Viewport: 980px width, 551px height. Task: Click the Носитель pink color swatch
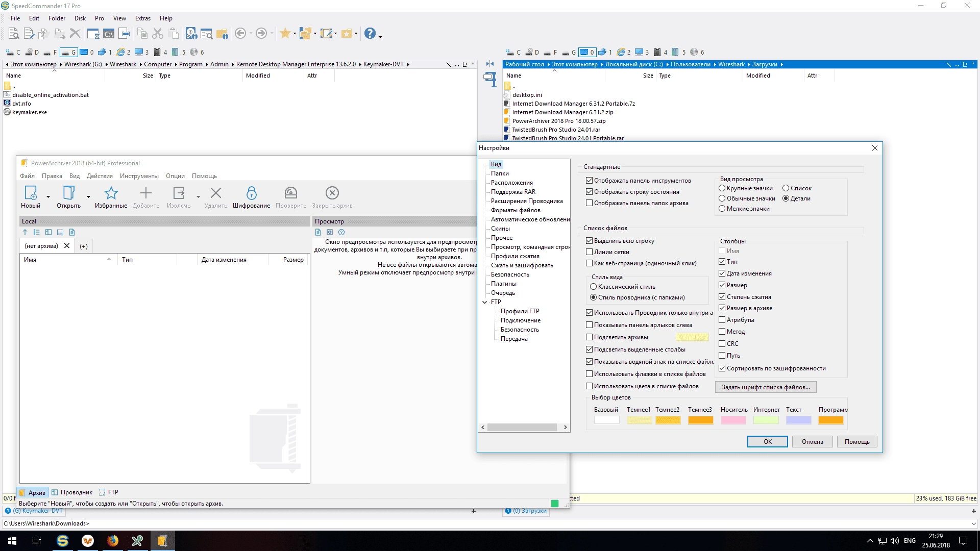click(x=733, y=420)
